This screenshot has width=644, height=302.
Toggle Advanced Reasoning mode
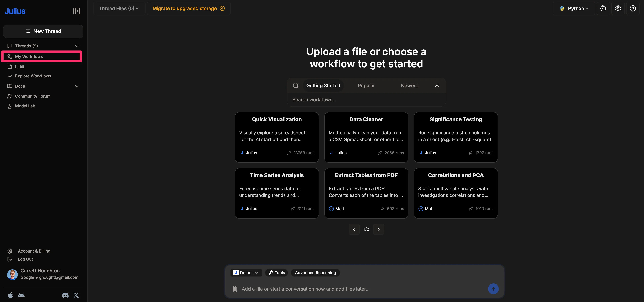(315, 273)
